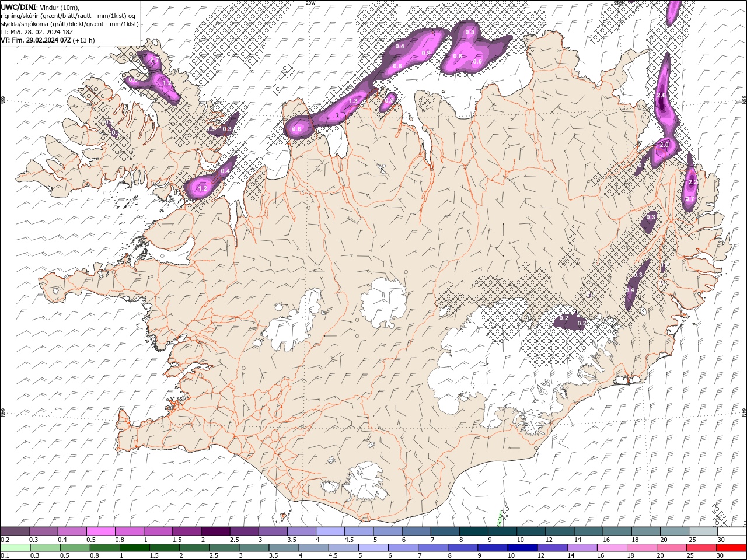Click the "2.0" precipitation value on the map
Viewport: 747px width, 560px height.
pos(664,145)
